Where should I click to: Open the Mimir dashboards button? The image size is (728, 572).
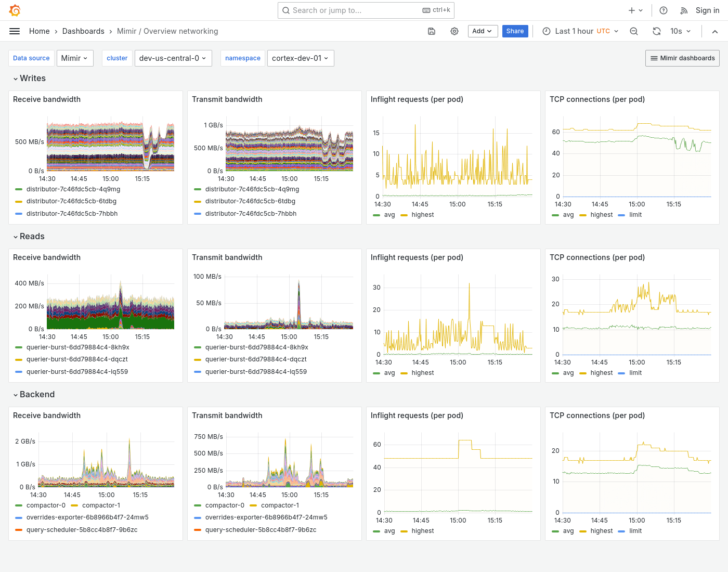(682, 58)
